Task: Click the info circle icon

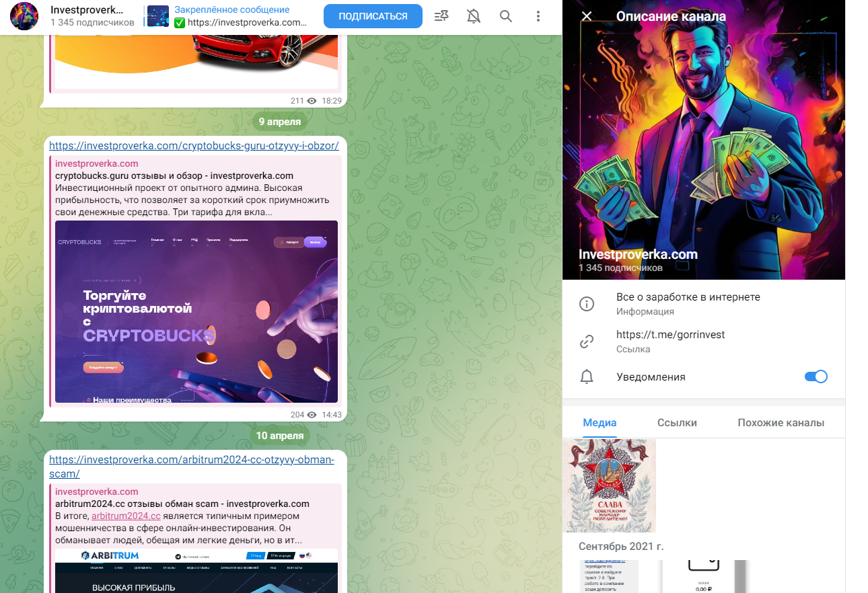Action: pyautogui.click(x=587, y=304)
